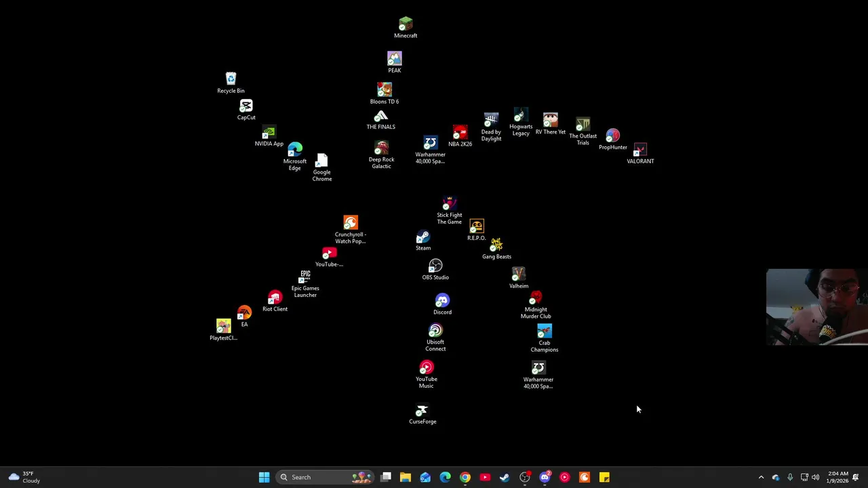Click the taskbar Search box
This screenshot has height=488, width=868.
(325, 477)
